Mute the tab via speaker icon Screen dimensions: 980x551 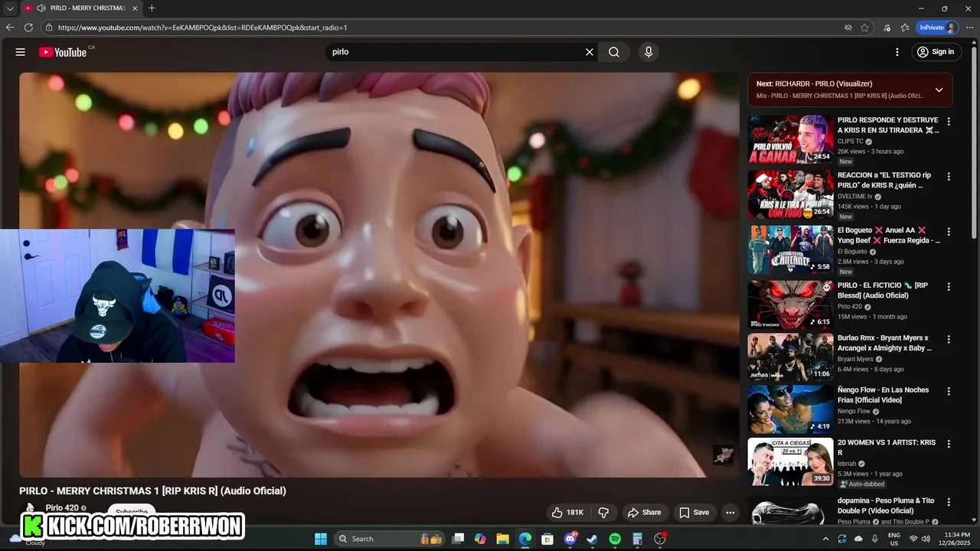click(x=41, y=8)
